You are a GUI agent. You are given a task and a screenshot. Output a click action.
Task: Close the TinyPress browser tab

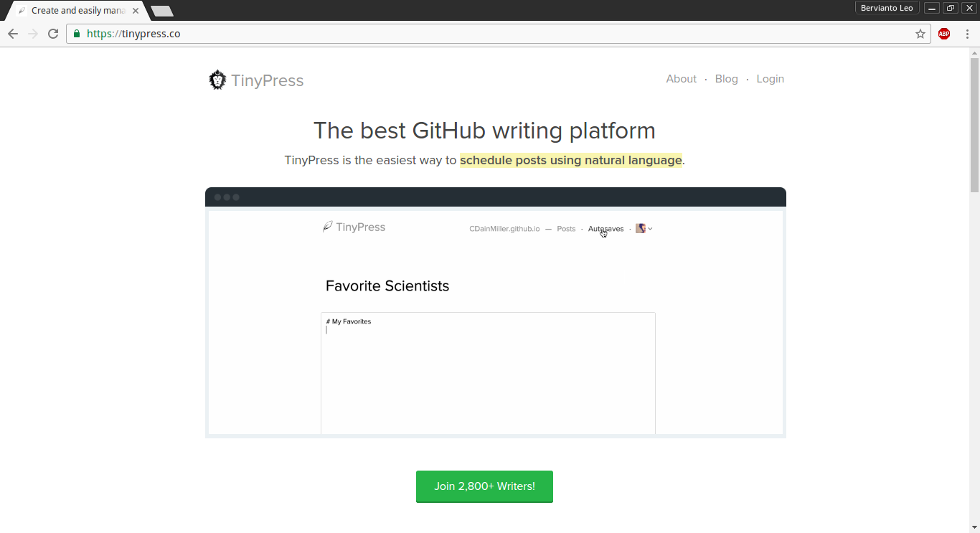(x=136, y=11)
